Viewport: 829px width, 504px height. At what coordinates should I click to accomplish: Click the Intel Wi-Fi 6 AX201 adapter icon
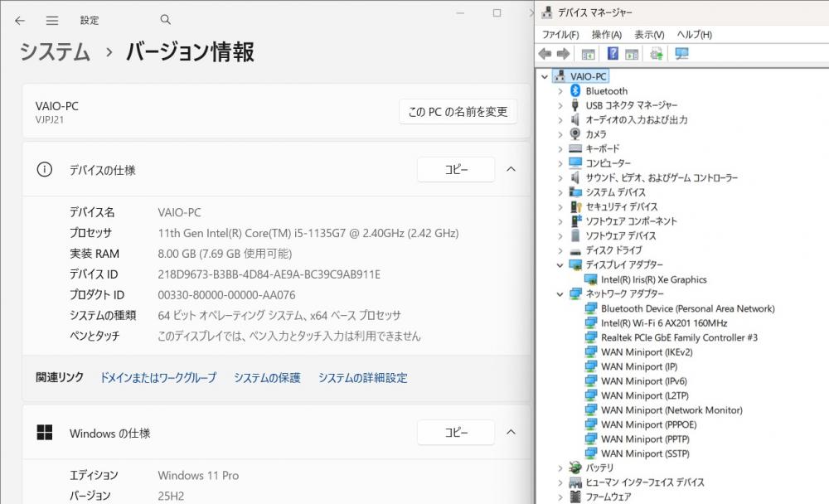590,322
